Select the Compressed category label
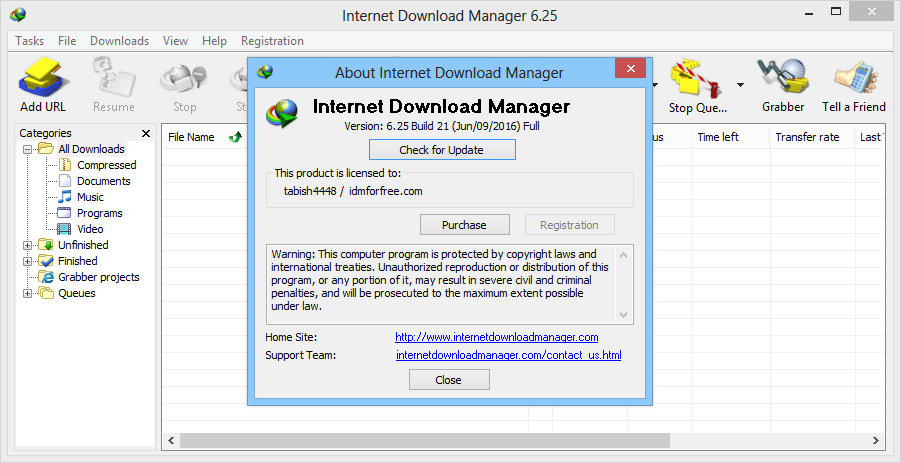 coord(107,165)
